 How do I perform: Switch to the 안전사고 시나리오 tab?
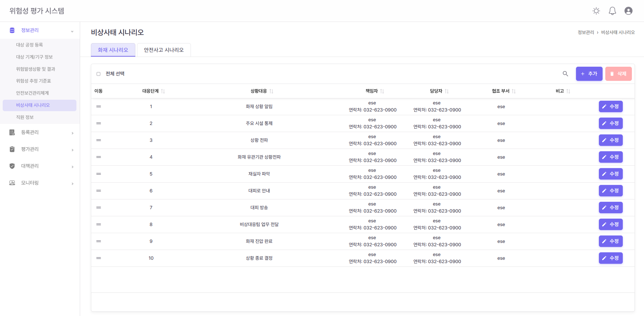point(164,50)
